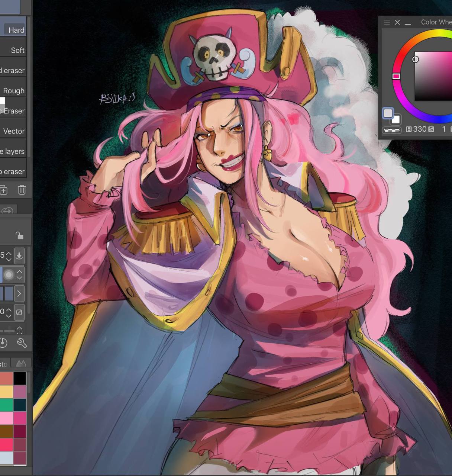Click the stepper arrows beside value 0
The image size is (452, 476).
coord(9,312)
